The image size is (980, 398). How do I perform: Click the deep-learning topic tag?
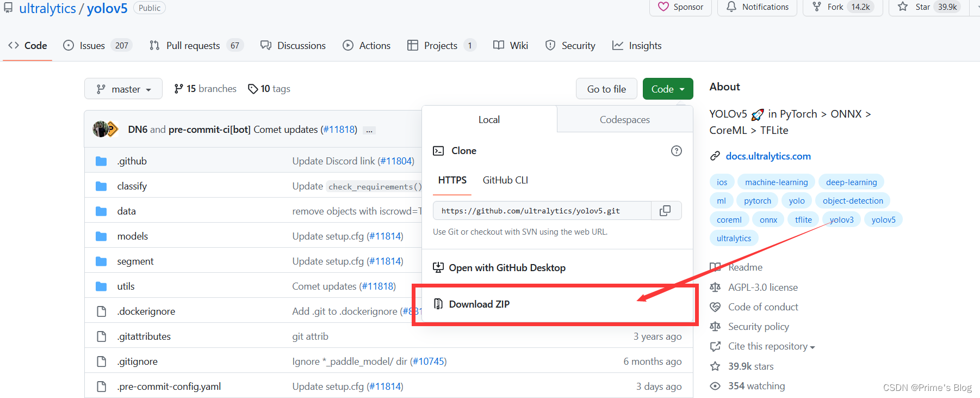pyautogui.click(x=852, y=182)
